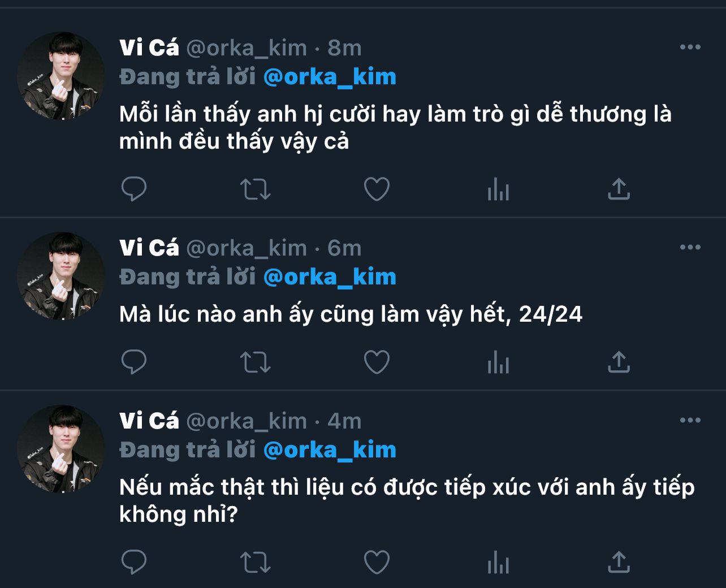Image resolution: width=726 pixels, height=588 pixels.
Task: Open more options for the 6m tweet
Action: [x=690, y=247]
